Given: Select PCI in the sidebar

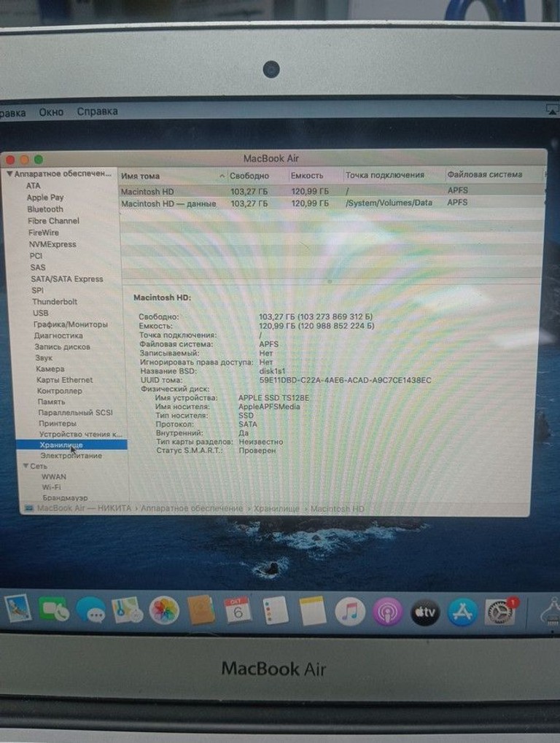Looking at the screenshot, I should click(36, 255).
